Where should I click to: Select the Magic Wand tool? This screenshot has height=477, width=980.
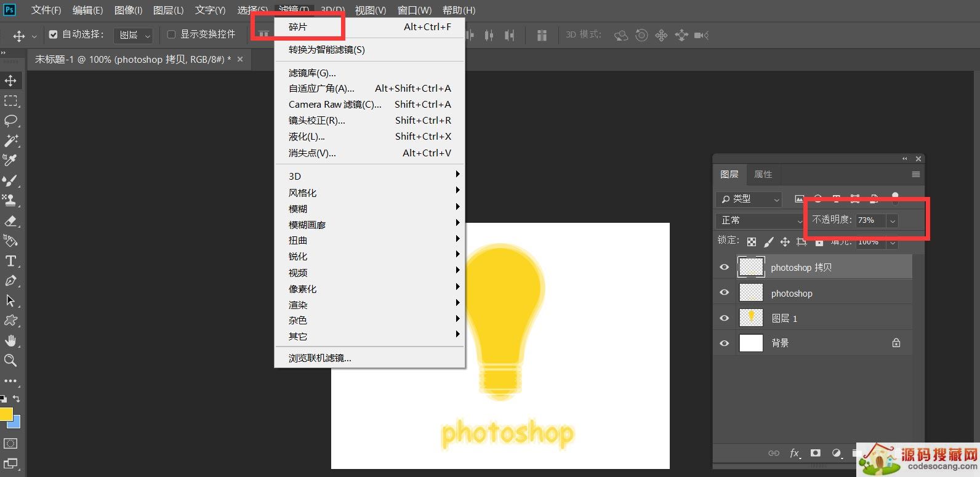[10, 140]
